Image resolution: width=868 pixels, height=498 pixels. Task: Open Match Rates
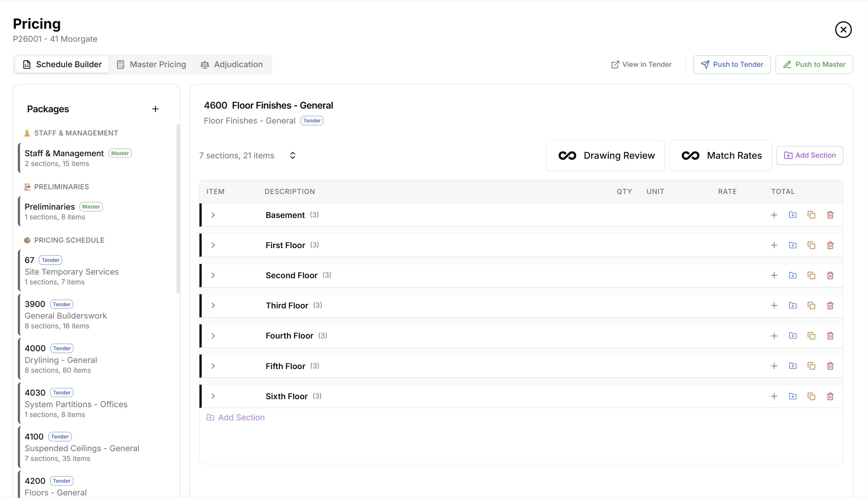[720, 155]
